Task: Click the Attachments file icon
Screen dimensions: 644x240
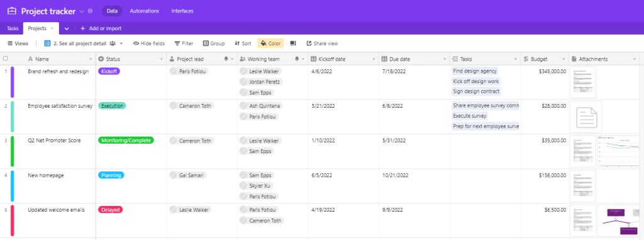Action: click(x=574, y=59)
